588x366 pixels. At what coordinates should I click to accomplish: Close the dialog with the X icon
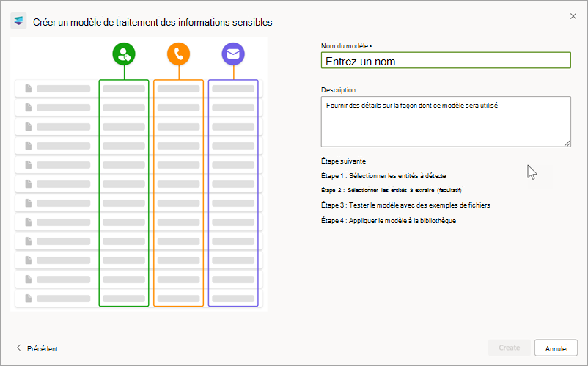click(x=573, y=16)
